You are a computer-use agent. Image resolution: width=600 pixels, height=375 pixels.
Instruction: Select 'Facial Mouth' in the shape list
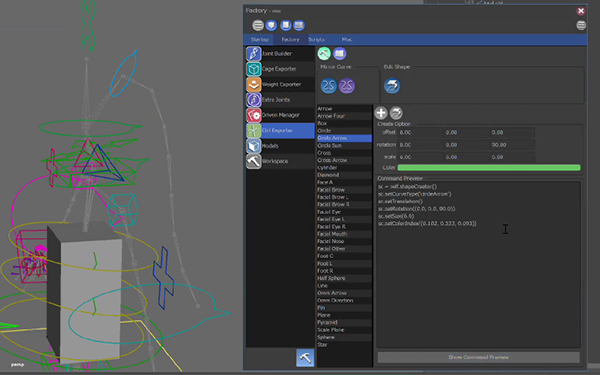344,234
